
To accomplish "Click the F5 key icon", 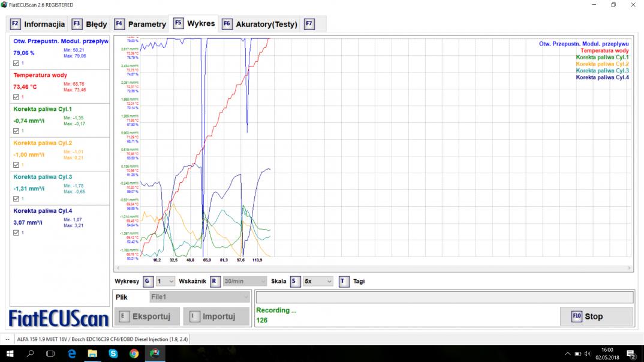I will point(178,23).
